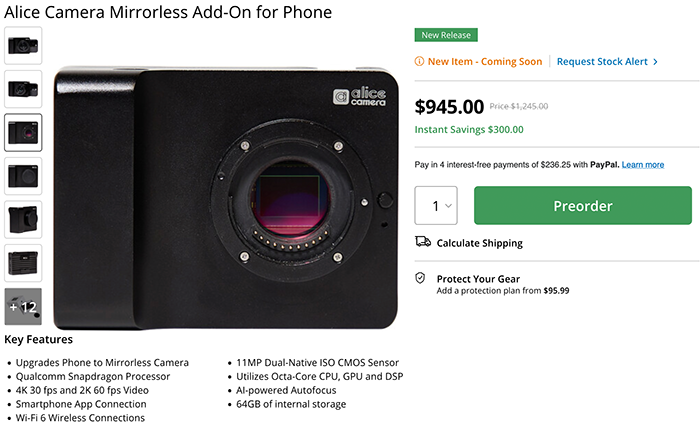Click the info icon beside New Item

[420, 62]
